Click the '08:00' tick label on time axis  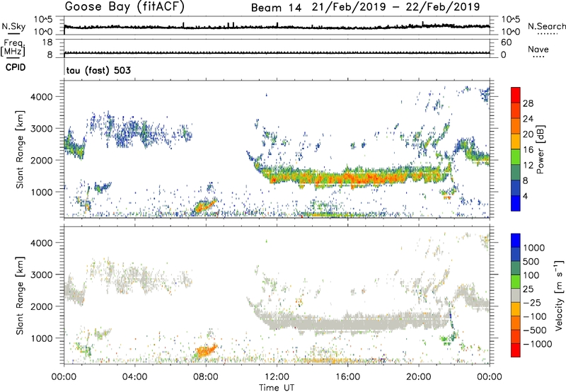[x=206, y=377]
